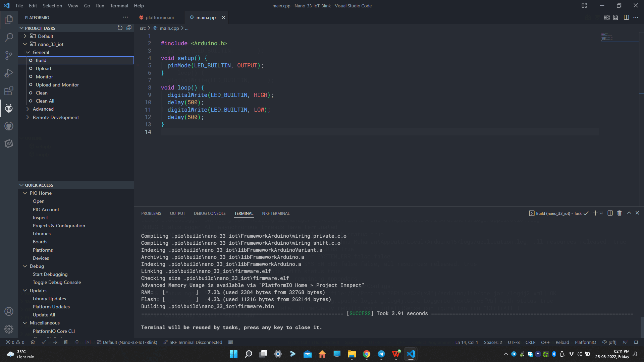Collapse the PIO Home group
This screenshot has width=644, height=362.
[25, 193]
